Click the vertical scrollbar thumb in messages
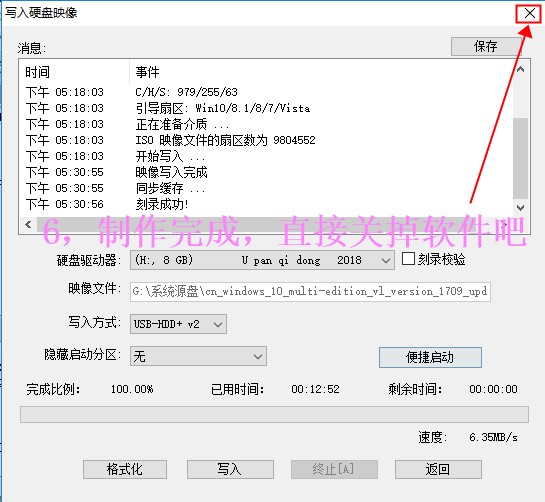The height and width of the screenshot is (502, 545). click(x=520, y=158)
